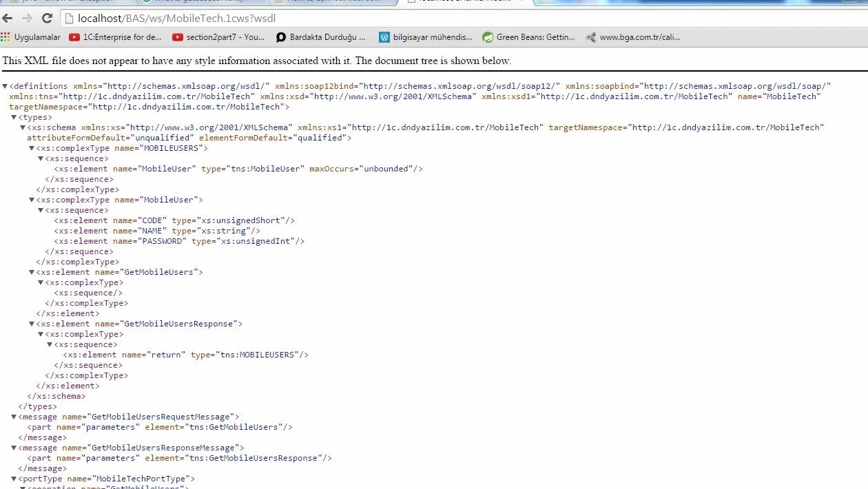Viewport: 868px width, 489px height.
Task: Click the xs:element name="NAME" line
Action: [157, 231]
